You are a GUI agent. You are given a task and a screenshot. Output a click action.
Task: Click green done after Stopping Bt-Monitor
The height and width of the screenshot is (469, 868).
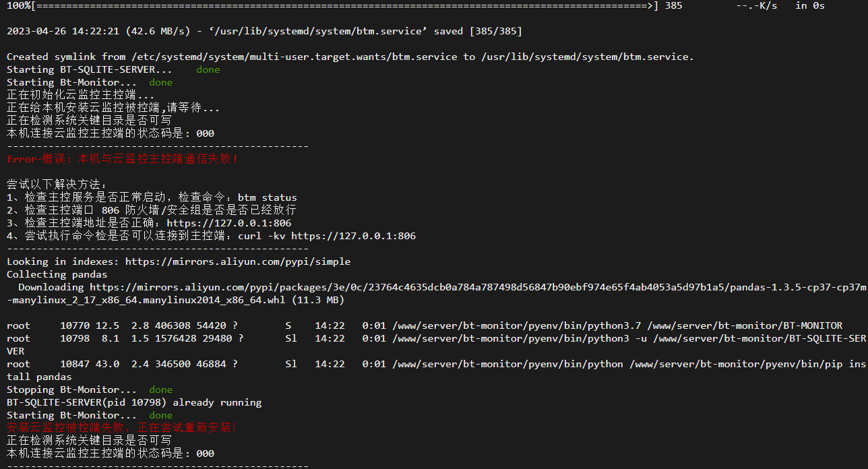(x=161, y=389)
